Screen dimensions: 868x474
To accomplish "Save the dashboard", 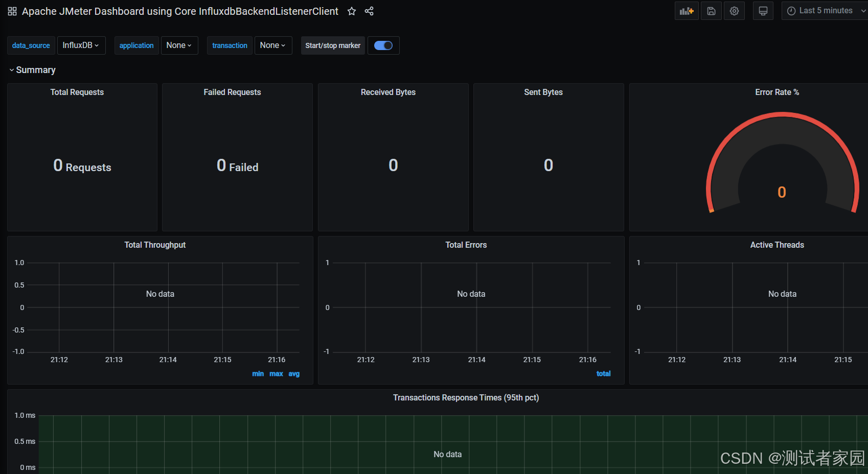I will (711, 11).
